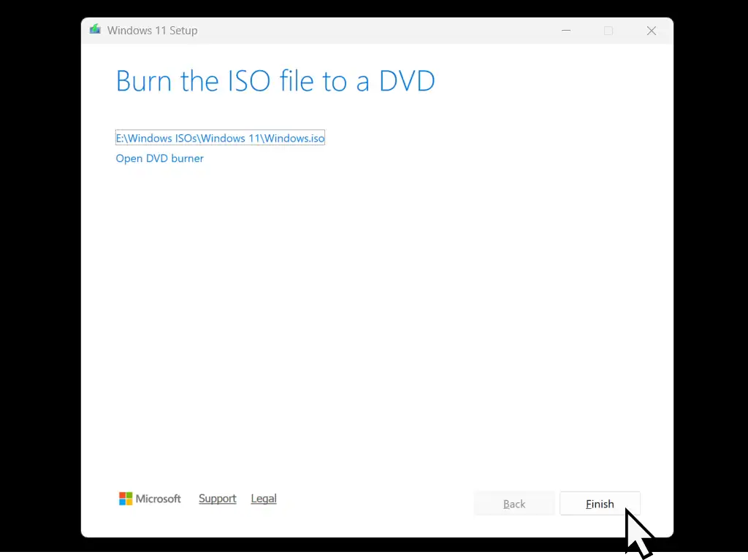Screen dimensions: 748x560
Task: Click the greyed-out maximize button
Action: click(608, 31)
